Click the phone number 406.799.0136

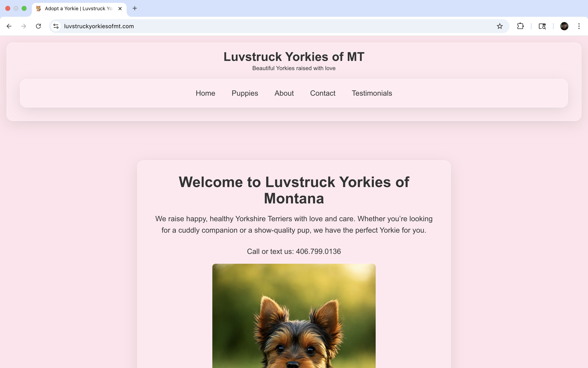318,251
